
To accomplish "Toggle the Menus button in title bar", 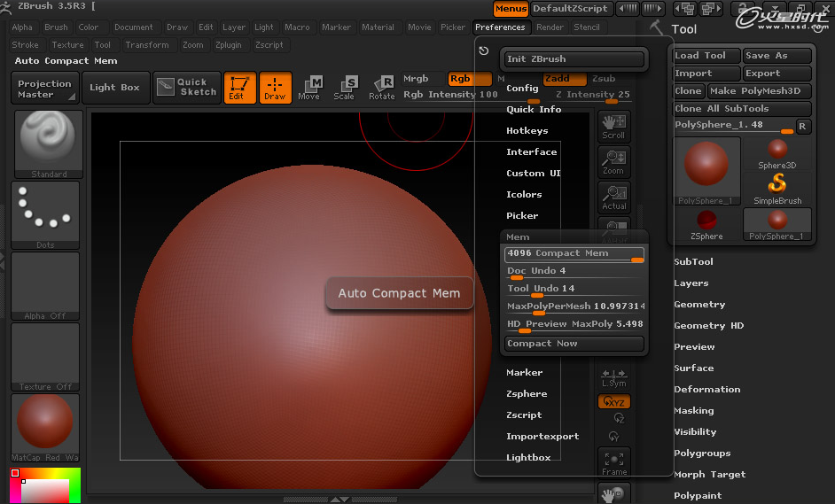I will point(511,9).
